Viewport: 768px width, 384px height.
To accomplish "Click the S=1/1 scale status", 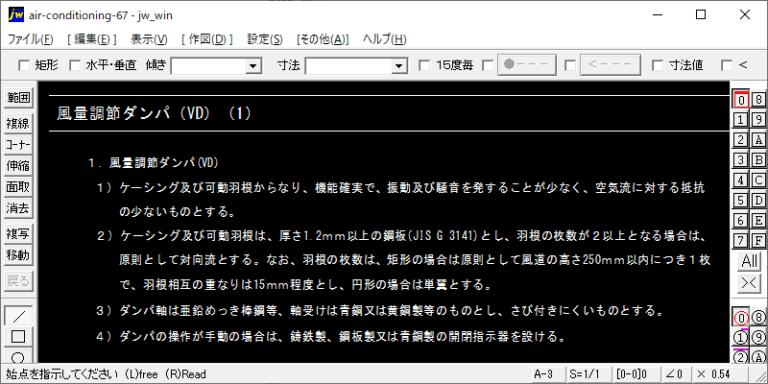I will tap(589, 374).
